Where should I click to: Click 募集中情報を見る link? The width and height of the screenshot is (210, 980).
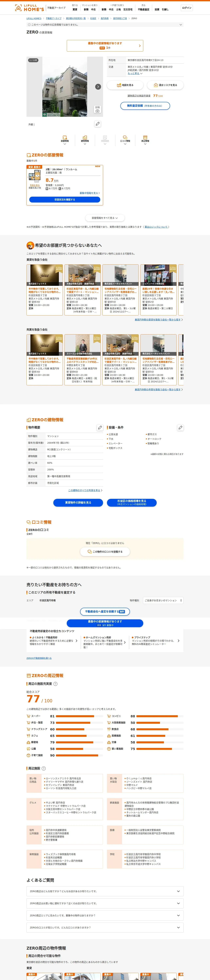[90, 193]
